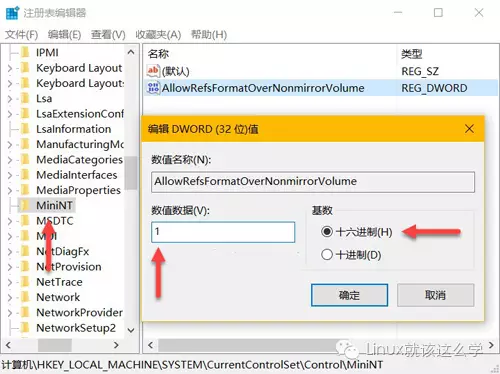The width and height of the screenshot is (500, 374).
Task: Open the 查看(V) menu
Action: [108, 34]
